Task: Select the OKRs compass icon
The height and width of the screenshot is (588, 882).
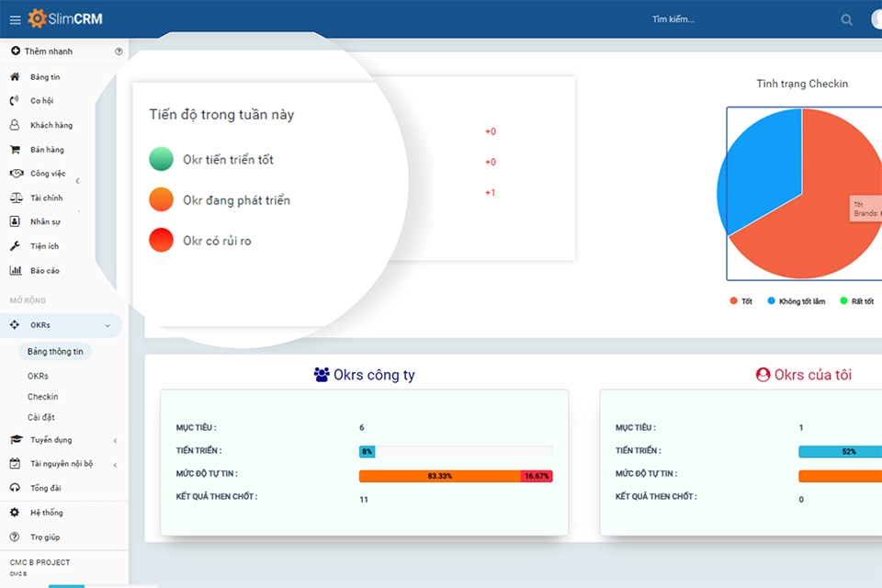Action: pyautogui.click(x=15, y=324)
